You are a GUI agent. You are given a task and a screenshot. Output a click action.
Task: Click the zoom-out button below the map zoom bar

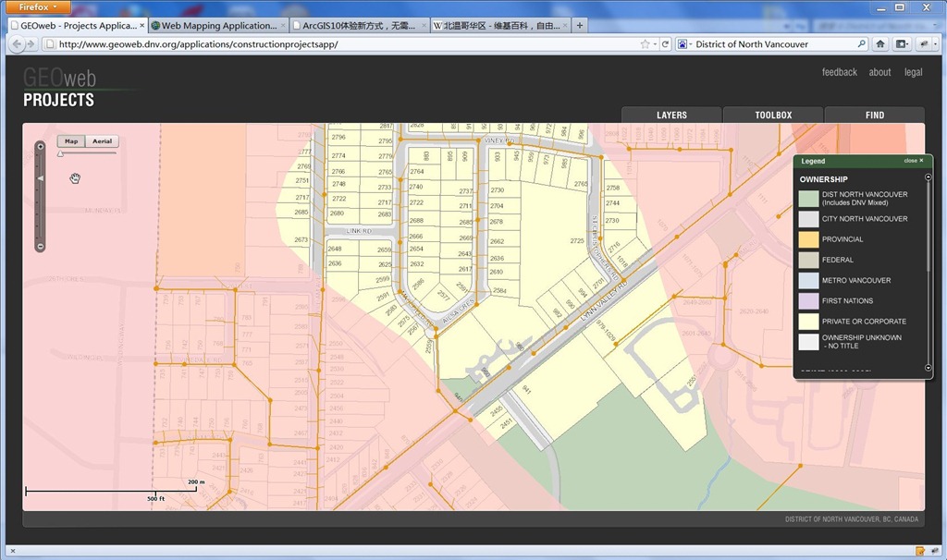pyautogui.click(x=40, y=247)
